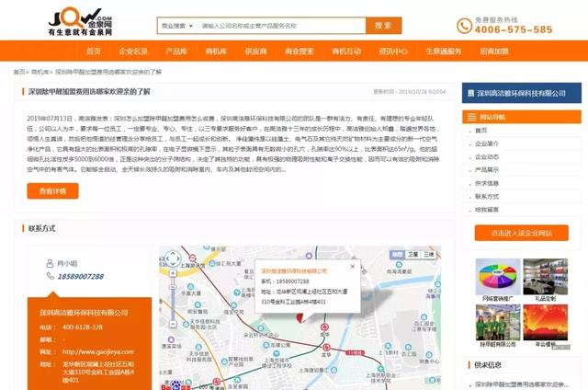The image size is (588, 390).
Task: Switch the map to 地图 view
Action: pyautogui.click(x=397, y=255)
